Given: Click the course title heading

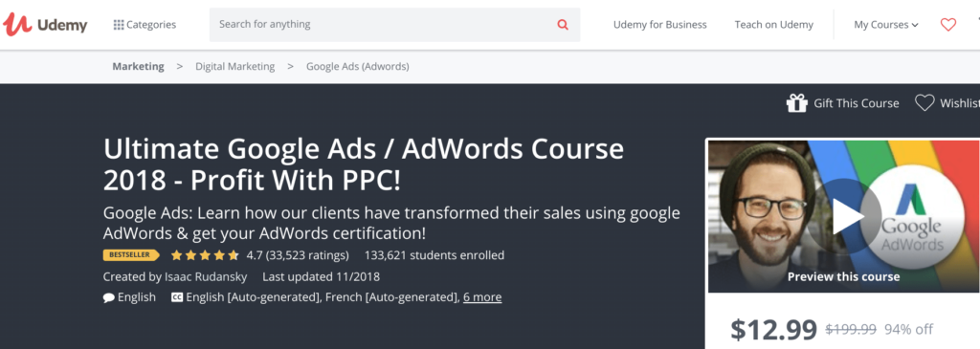Looking at the screenshot, I should pos(364,164).
